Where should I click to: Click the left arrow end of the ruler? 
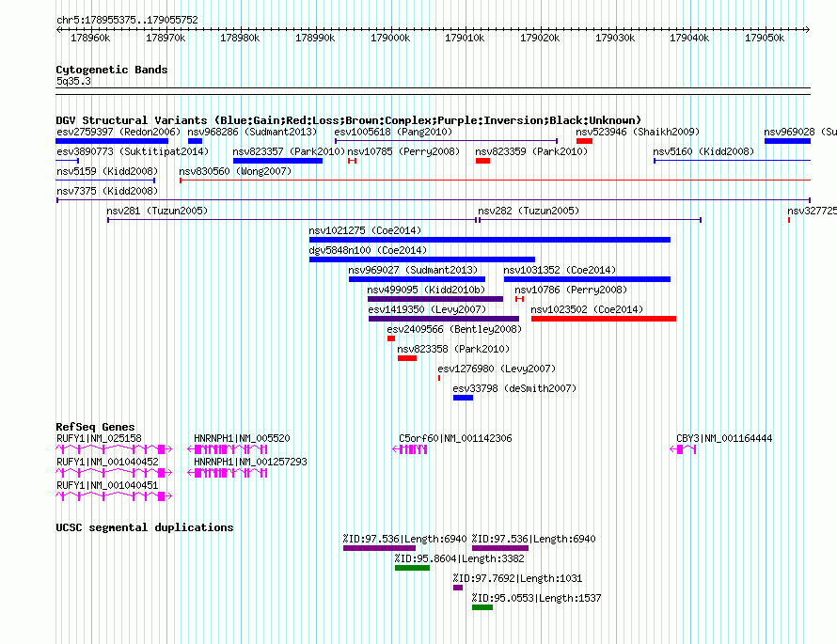coord(58,30)
